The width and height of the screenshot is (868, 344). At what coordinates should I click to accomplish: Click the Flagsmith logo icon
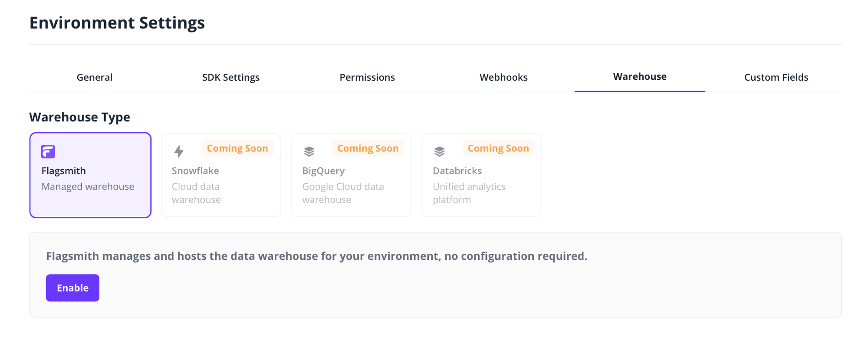click(48, 151)
